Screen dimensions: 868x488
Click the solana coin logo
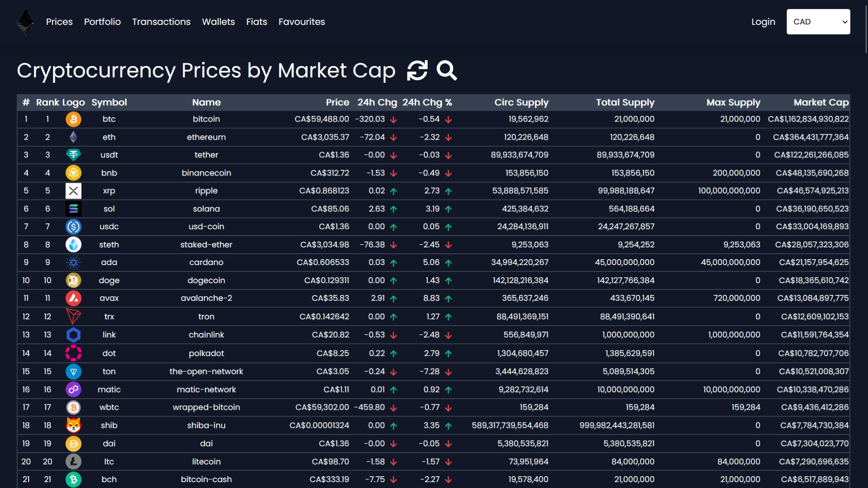[x=73, y=209]
